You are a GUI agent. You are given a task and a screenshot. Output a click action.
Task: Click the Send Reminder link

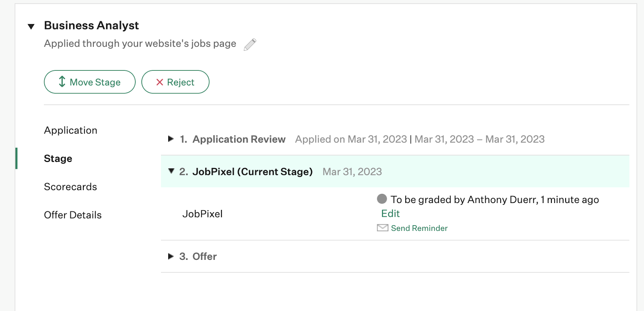tap(419, 228)
